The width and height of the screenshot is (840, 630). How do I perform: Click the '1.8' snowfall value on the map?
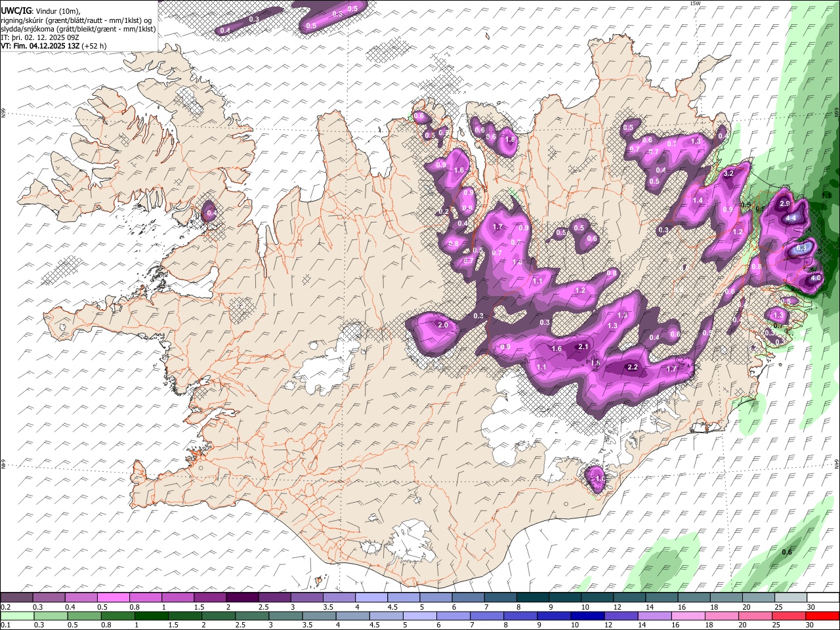510,140
